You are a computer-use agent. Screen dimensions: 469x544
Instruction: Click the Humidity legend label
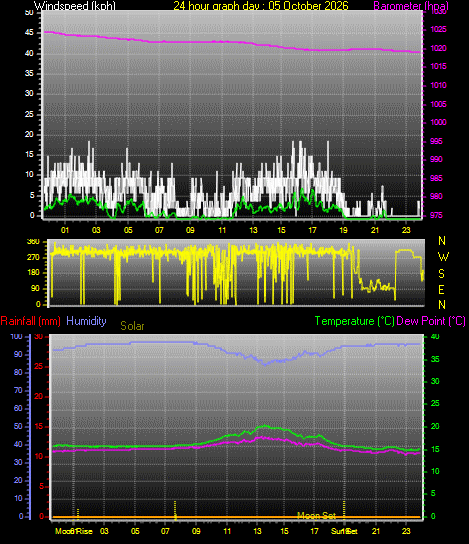pos(86,321)
